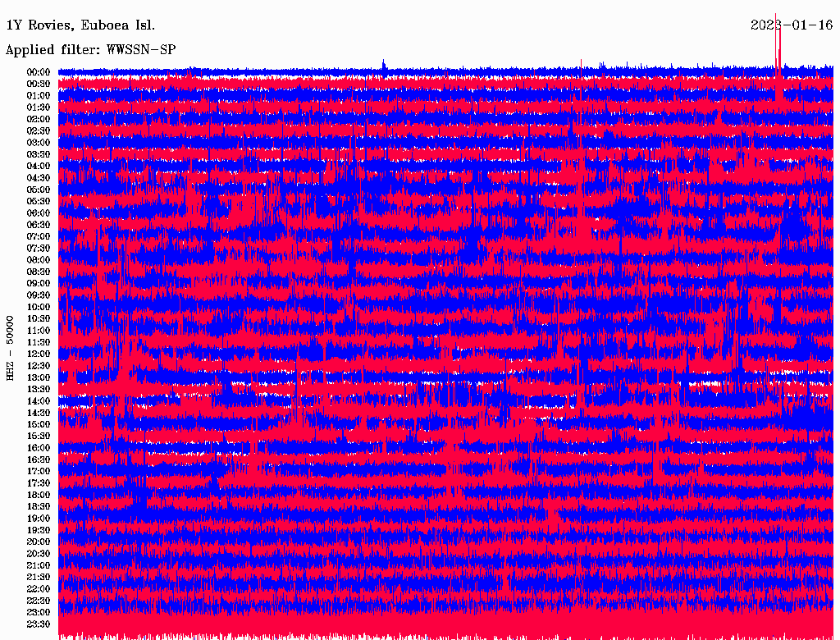840x640 pixels.
Task: Select the 07:30 time label
Action: 39,248
